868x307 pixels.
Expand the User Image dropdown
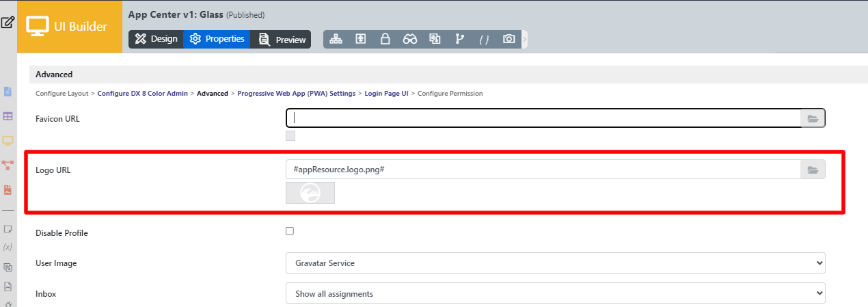[555, 263]
